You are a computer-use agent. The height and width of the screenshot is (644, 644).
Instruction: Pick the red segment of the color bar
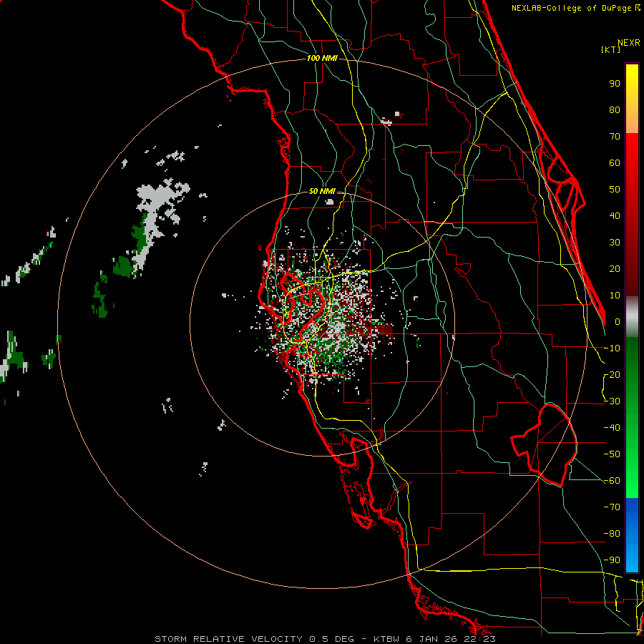pyautogui.click(x=632, y=215)
